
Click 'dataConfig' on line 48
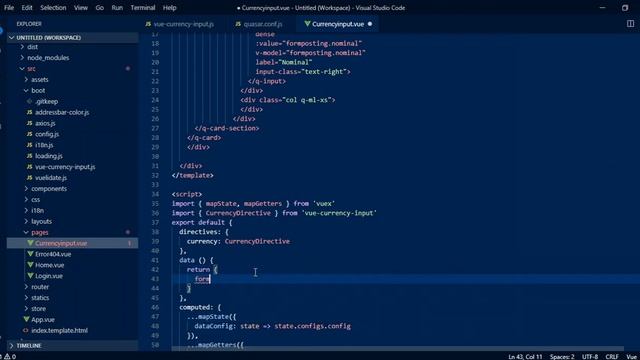point(213,326)
